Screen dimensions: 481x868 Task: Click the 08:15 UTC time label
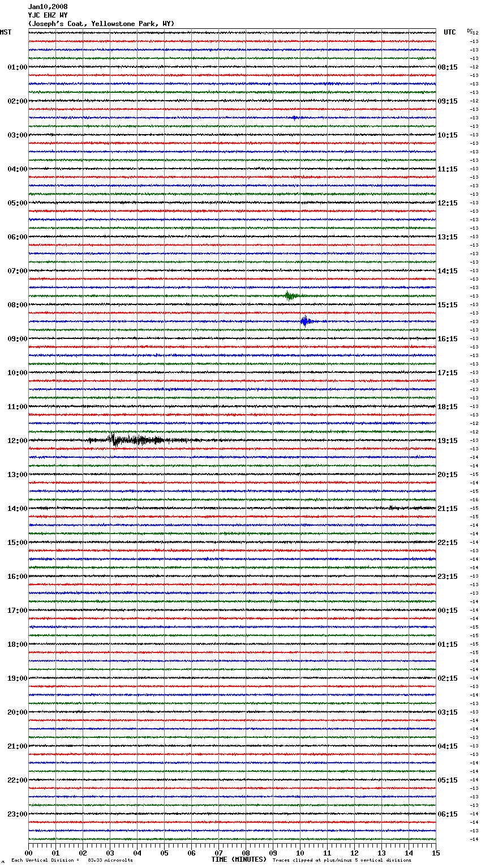tap(448, 67)
